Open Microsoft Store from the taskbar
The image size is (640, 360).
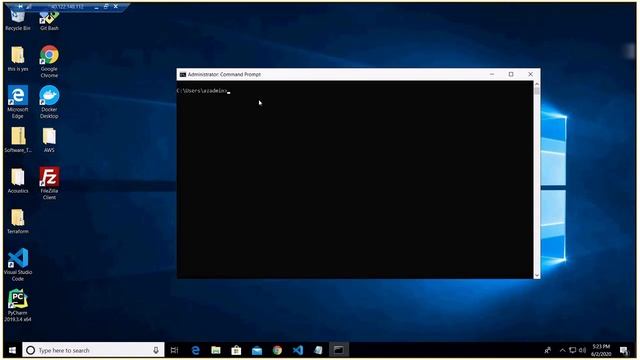pyautogui.click(x=236, y=350)
